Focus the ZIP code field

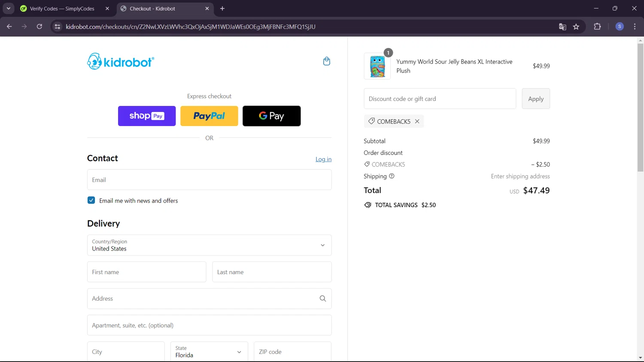tap(292, 352)
